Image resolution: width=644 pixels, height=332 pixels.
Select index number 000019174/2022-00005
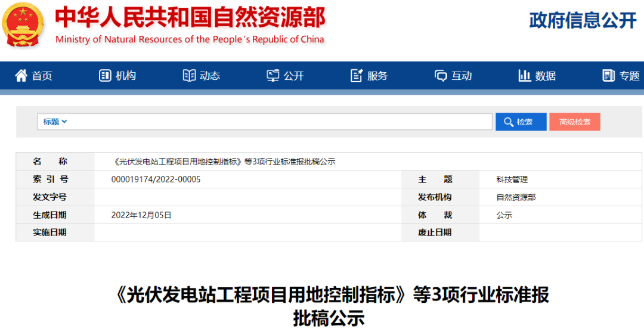(x=156, y=179)
